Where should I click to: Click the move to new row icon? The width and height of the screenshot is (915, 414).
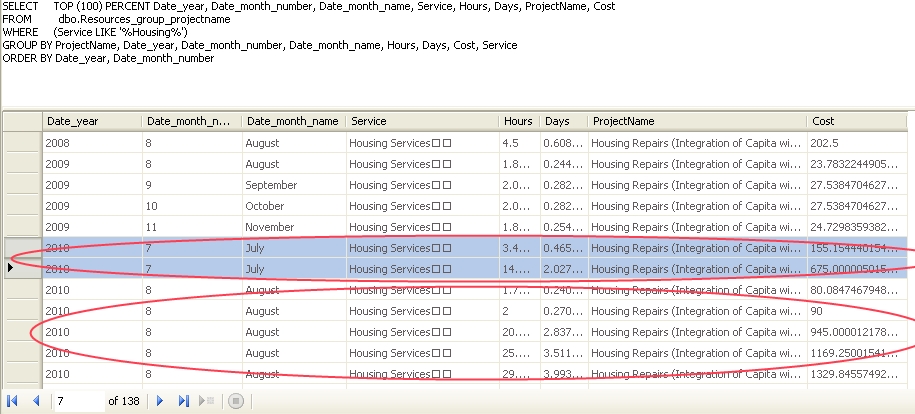209,401
